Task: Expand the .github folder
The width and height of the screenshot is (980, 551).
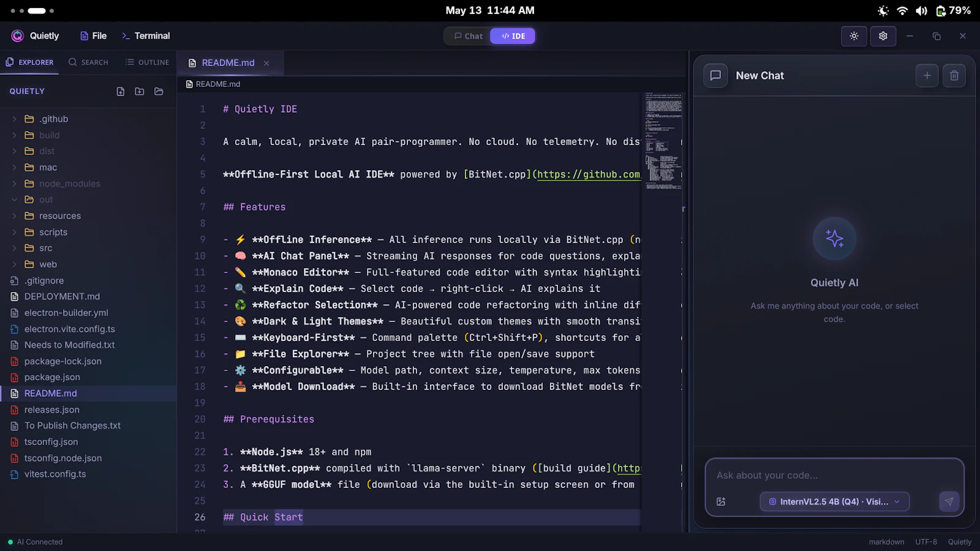Action: pyautogui.click(x=88, y=119)
